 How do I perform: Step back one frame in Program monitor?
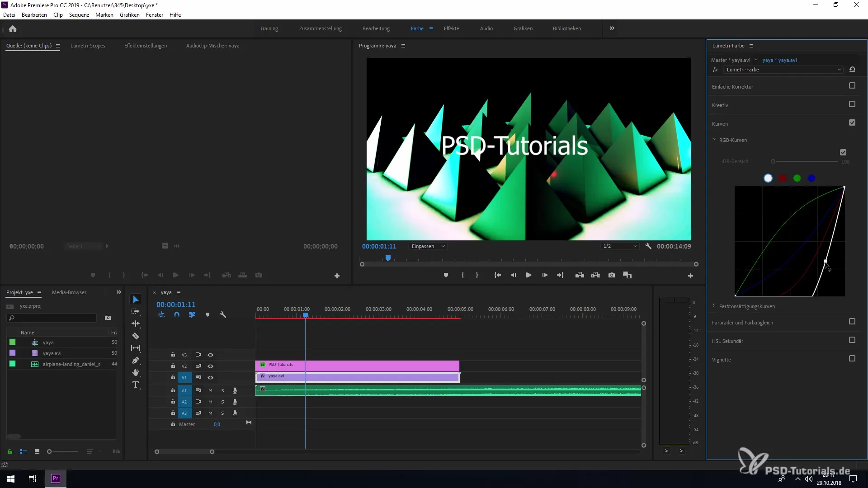513,275
